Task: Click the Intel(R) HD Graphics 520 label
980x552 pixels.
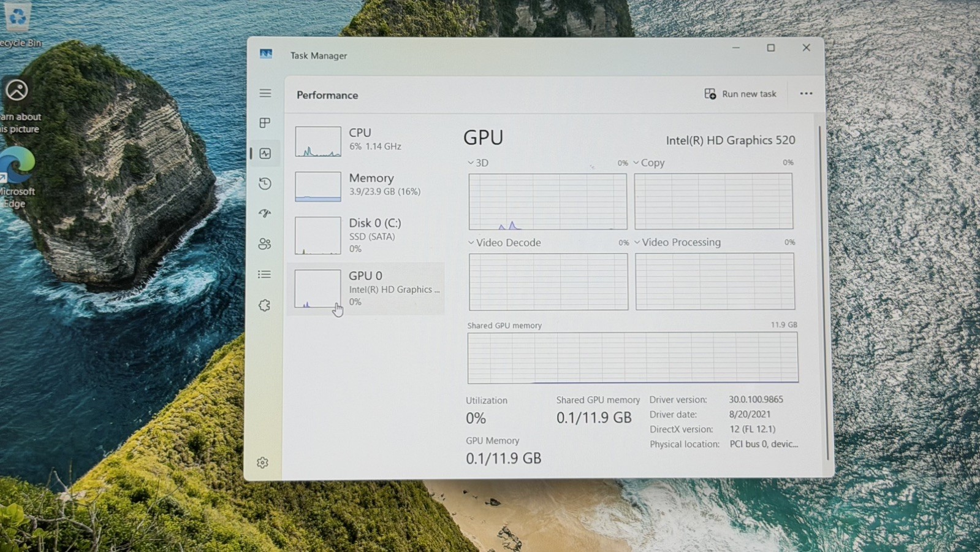Action: pyautogui.click(x=731, y=140)
